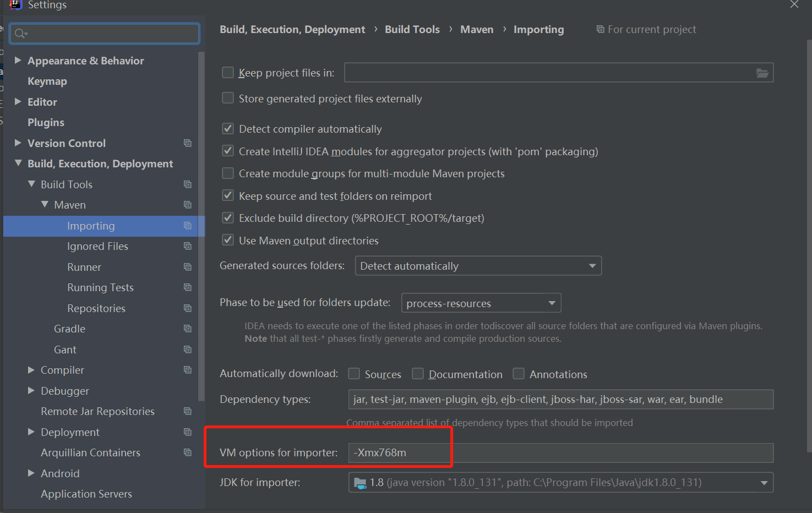Click the folder browse icon for project files
Screen dimensions: 812x513
pos(762,73)
